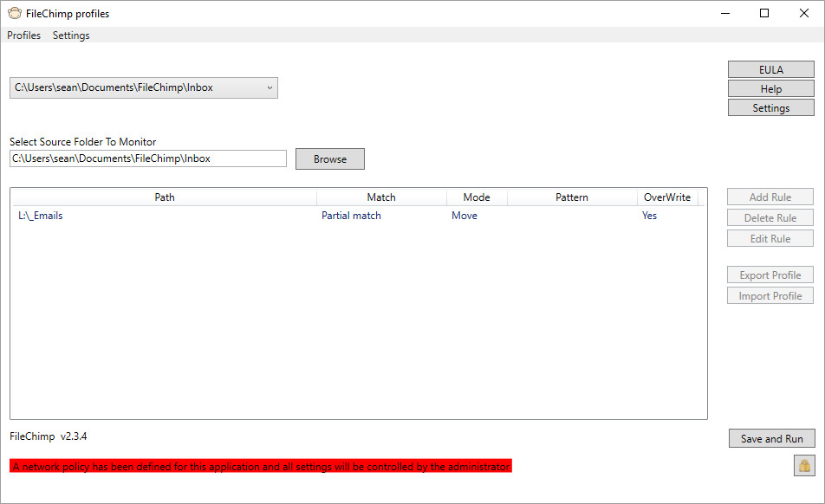This screenshot has height=504, width=825.
Task: Click the Mode column header
Action: [x=477, y=197]
